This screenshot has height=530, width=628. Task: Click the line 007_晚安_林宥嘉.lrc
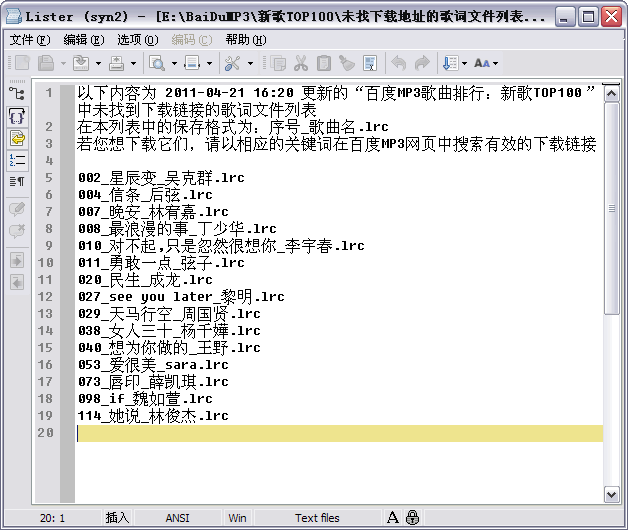(153, 212)
